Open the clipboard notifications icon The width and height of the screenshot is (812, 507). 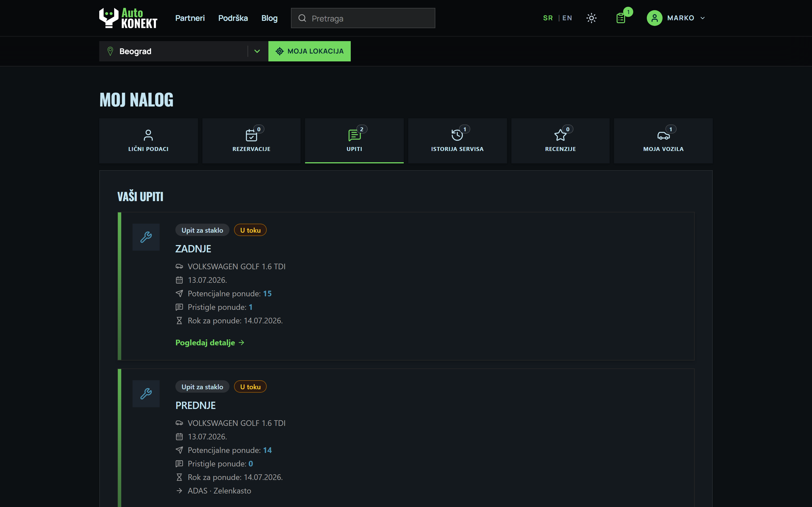[621, 18]
